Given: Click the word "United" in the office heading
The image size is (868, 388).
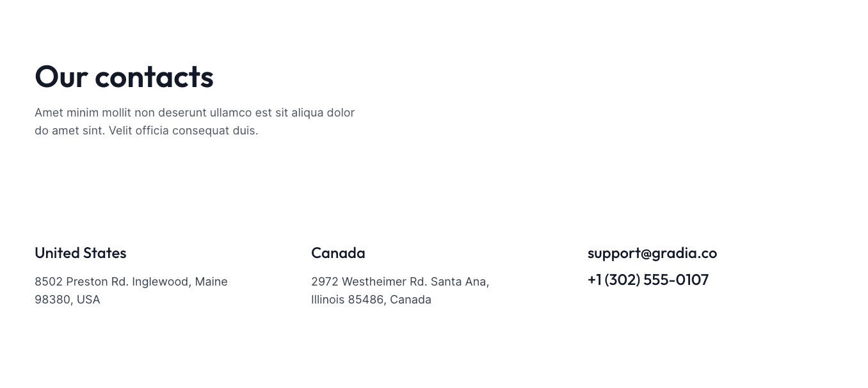Looking at the screenshot, I should (x=58, y=253).
